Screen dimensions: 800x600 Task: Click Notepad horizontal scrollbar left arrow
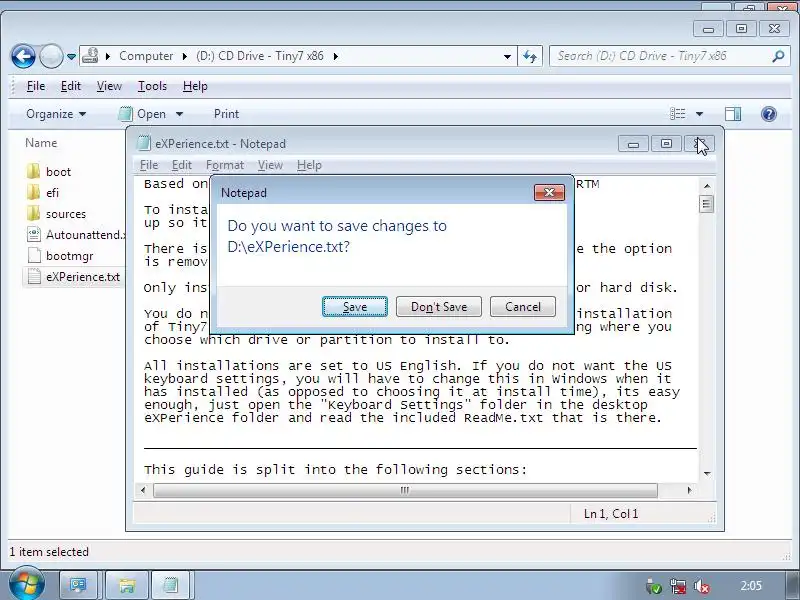pyautogui.click(x=143, y=490)
